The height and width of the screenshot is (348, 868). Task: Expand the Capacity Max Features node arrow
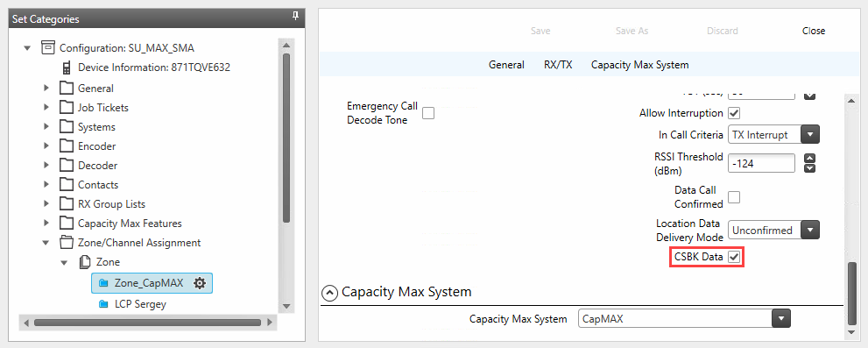click(x=46, y=224)
